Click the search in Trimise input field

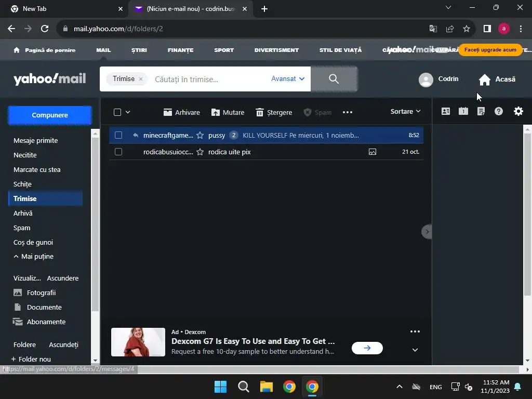[209, 79]
